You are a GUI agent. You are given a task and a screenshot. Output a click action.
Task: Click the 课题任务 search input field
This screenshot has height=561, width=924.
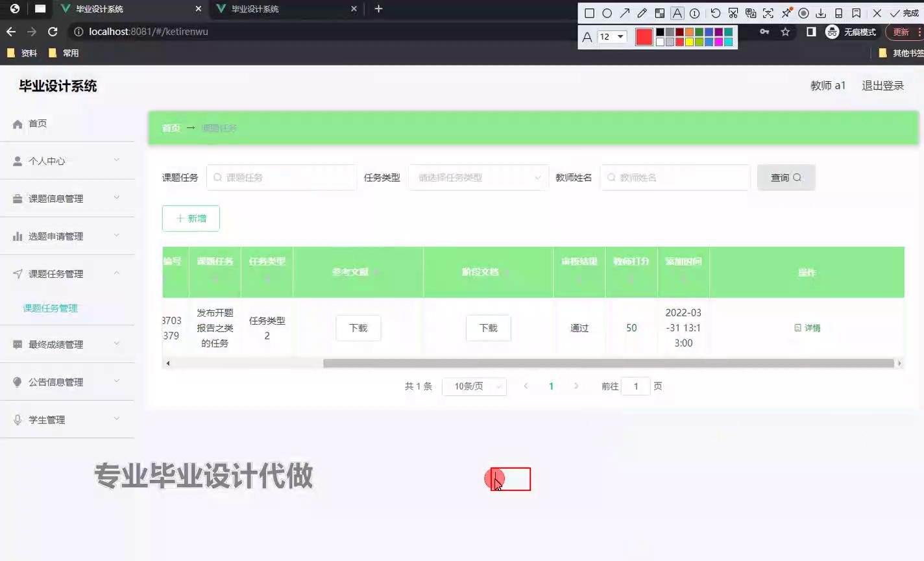coord(282,177)
